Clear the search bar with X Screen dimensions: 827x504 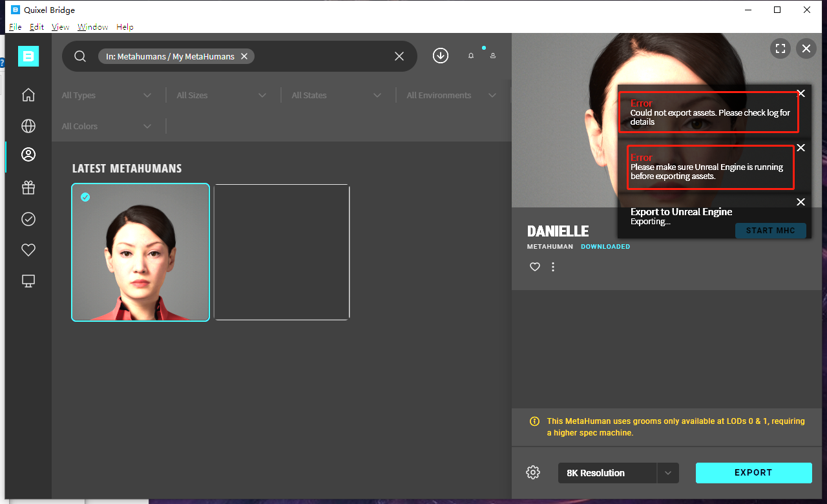point(399,56)
